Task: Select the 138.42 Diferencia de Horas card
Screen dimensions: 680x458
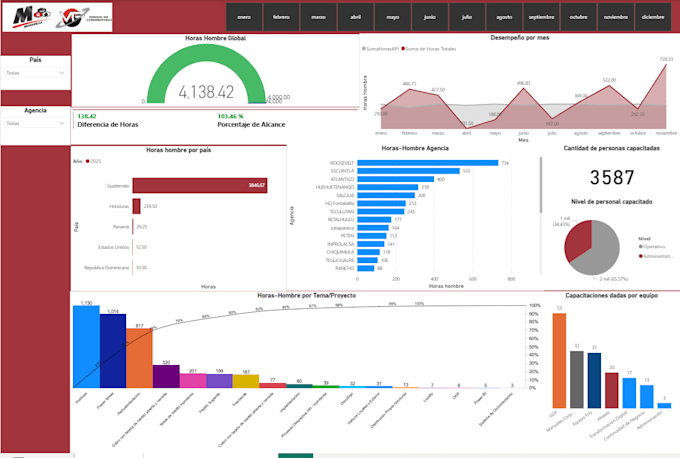Action: coord(108,121)
